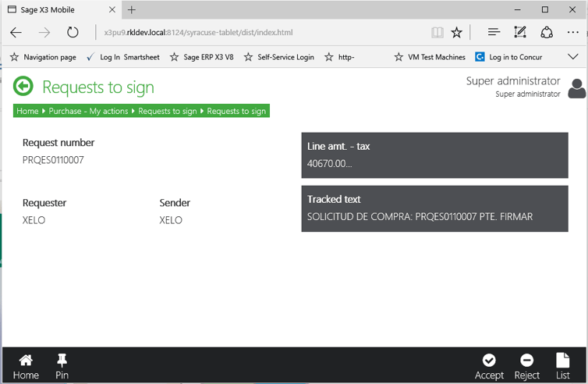
Task: Select the Tracked text tile
Action: coord(434,208)
